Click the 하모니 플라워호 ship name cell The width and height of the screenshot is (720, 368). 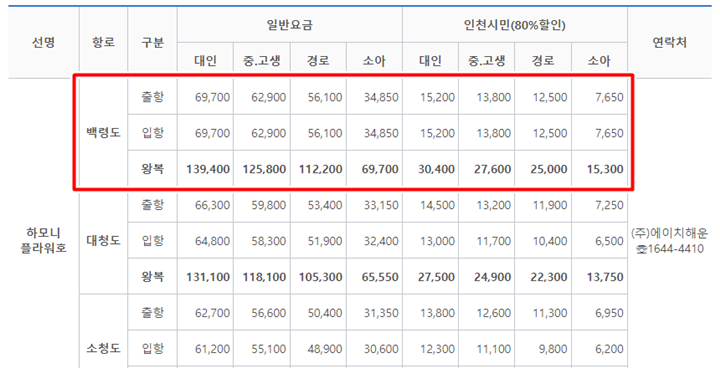pyautogui.click(x=44, y=240)
